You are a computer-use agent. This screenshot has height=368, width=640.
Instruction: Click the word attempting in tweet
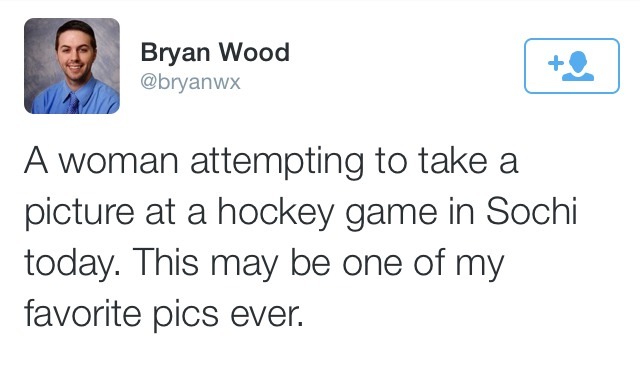tap(276, 163)
